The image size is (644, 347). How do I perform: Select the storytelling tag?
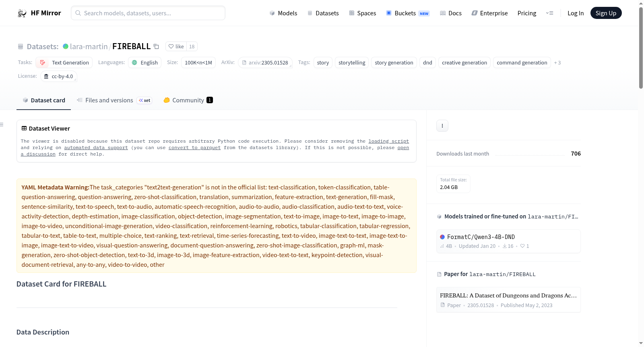(352, 62)
